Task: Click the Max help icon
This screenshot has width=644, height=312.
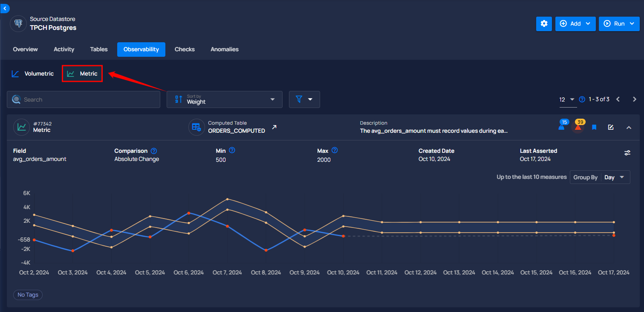Action: 335,150
